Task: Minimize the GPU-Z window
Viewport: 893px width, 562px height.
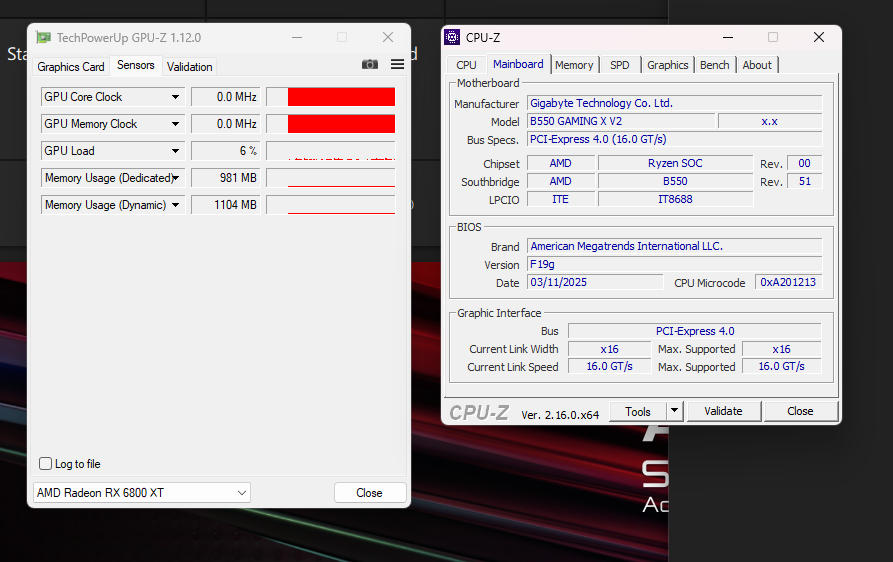Action: pos(297,38)
